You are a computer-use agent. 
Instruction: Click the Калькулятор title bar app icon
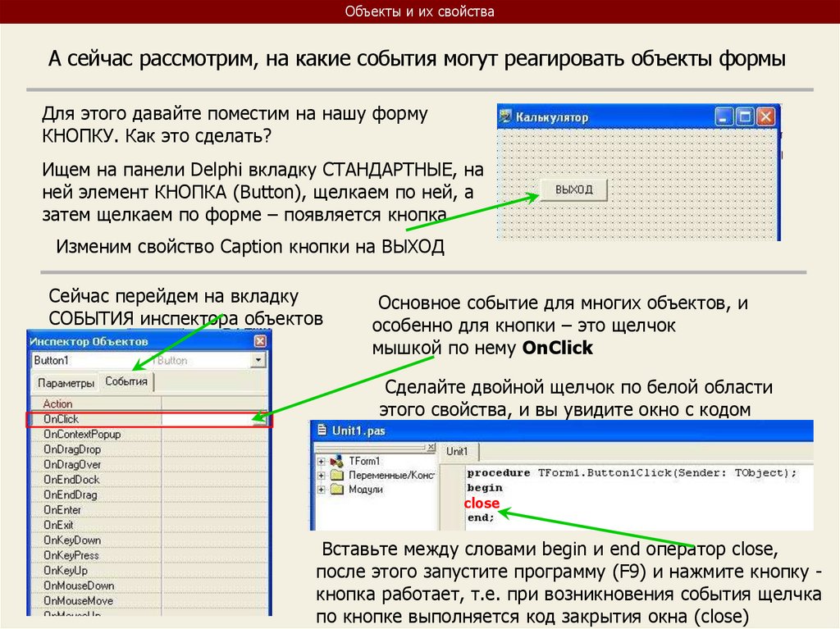(x=505, y=116)
